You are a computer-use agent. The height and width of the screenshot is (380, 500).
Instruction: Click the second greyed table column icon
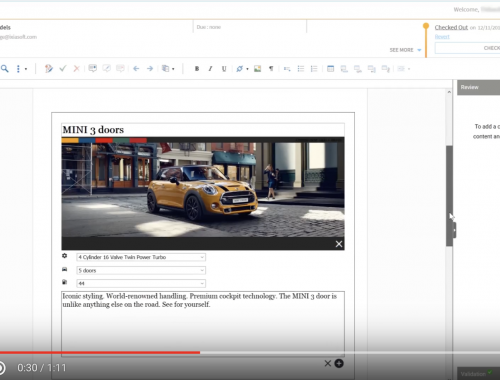tap(385, 69)
